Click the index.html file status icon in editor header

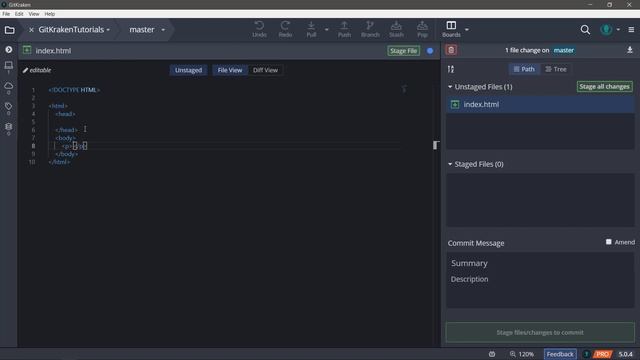click(x=27, y=50)
